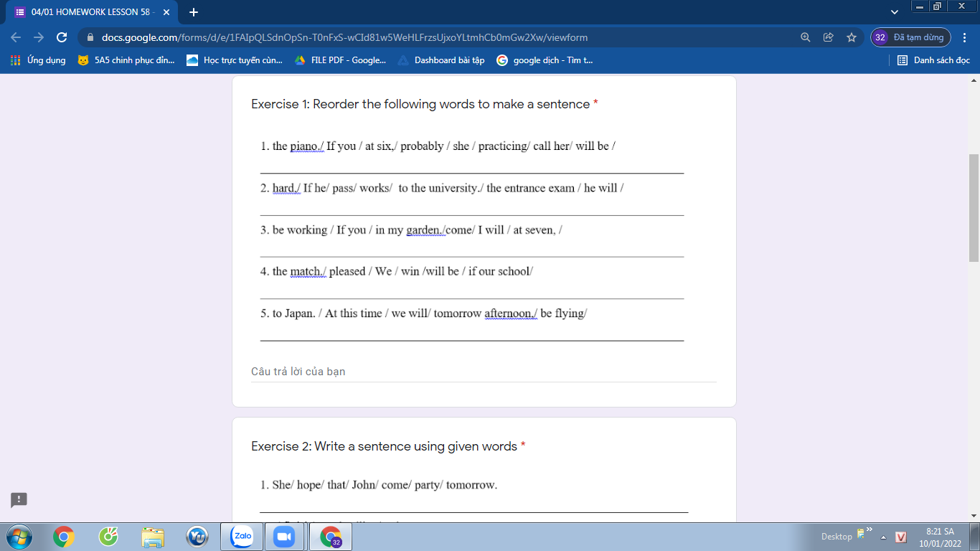Go forward in browser history
980x551 pixels.
point(39,37)
